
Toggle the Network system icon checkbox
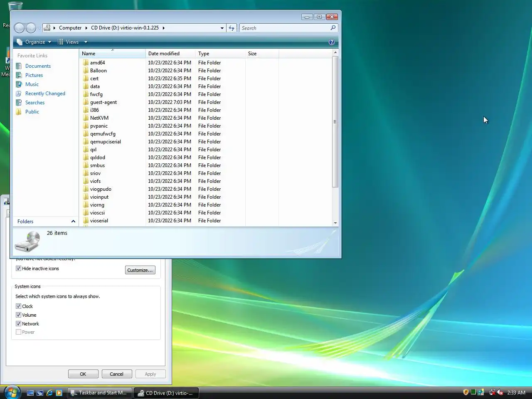coord(18,324)
